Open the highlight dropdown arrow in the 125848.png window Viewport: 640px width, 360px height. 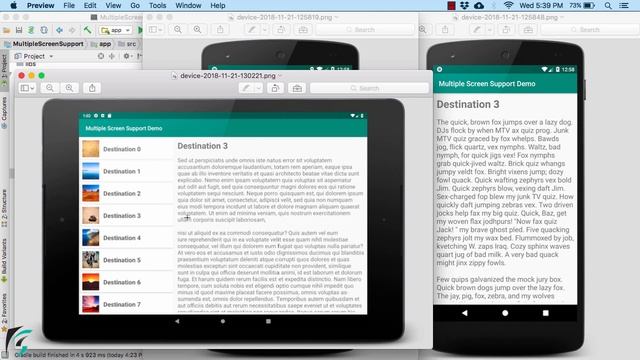click(x=489, y=30)
